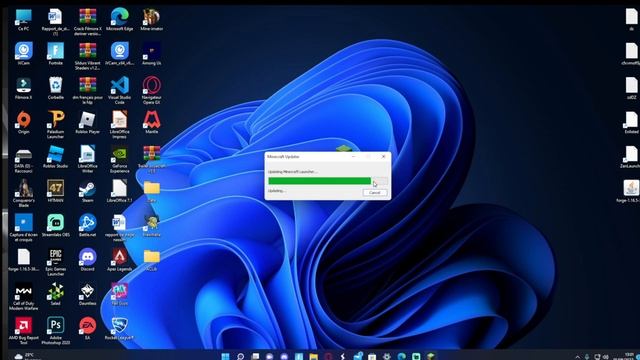Select the Navigateur Opera GX shortcut
640x360 pixels.
pos(151,91)
